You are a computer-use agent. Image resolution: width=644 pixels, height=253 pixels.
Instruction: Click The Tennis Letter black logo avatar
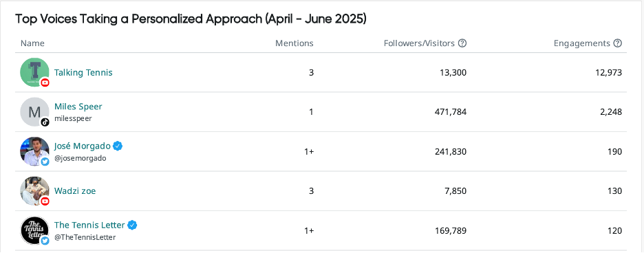(34, 230)
